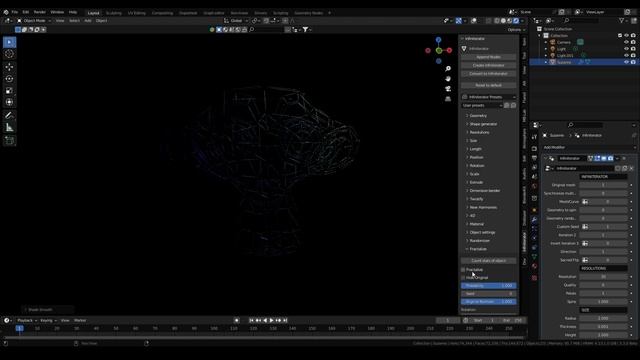Switch orthographic/perspective view grid icon

click(448, 99)
